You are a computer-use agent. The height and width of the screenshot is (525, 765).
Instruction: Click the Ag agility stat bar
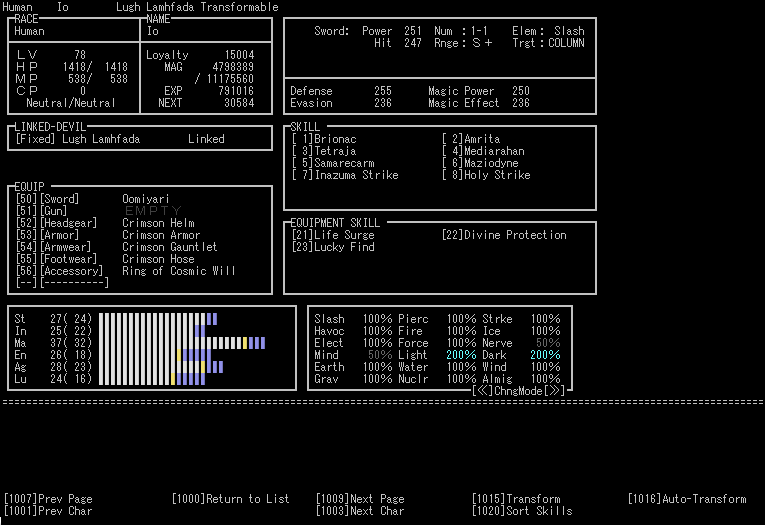(161, 367)
